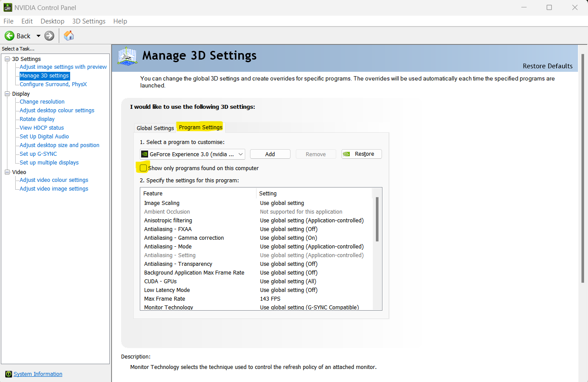
Task: Click the NVIDIA logo on Restore button
Action: (347, 154)
